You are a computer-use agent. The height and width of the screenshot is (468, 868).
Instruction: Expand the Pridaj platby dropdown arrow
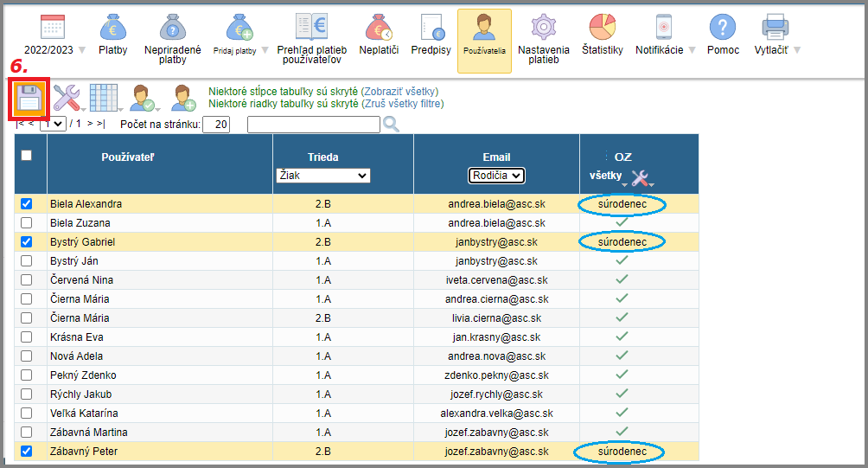tap(265, 50)
